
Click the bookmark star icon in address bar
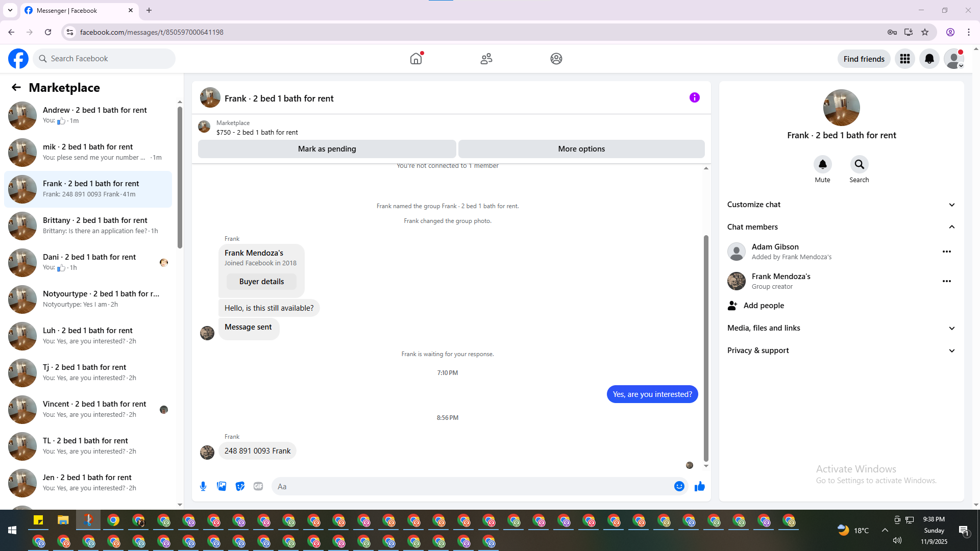pyautogui.click(x=925, y=32)
